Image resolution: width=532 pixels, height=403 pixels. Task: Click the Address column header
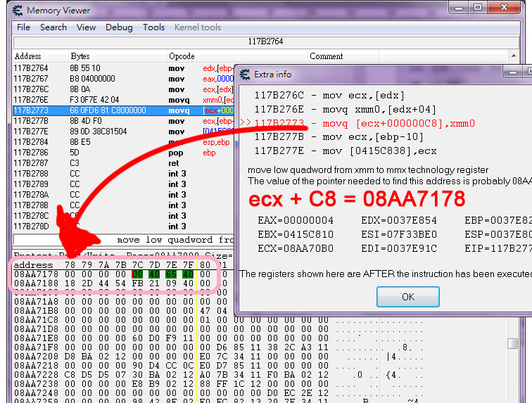pyautogui.click(x=28, y=56)
